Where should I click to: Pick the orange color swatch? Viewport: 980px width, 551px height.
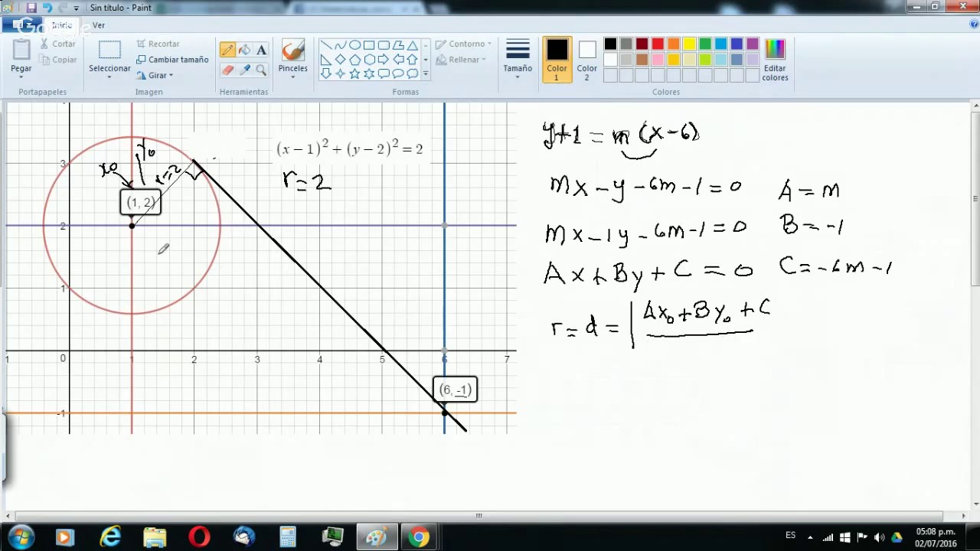tap(674, 44)
